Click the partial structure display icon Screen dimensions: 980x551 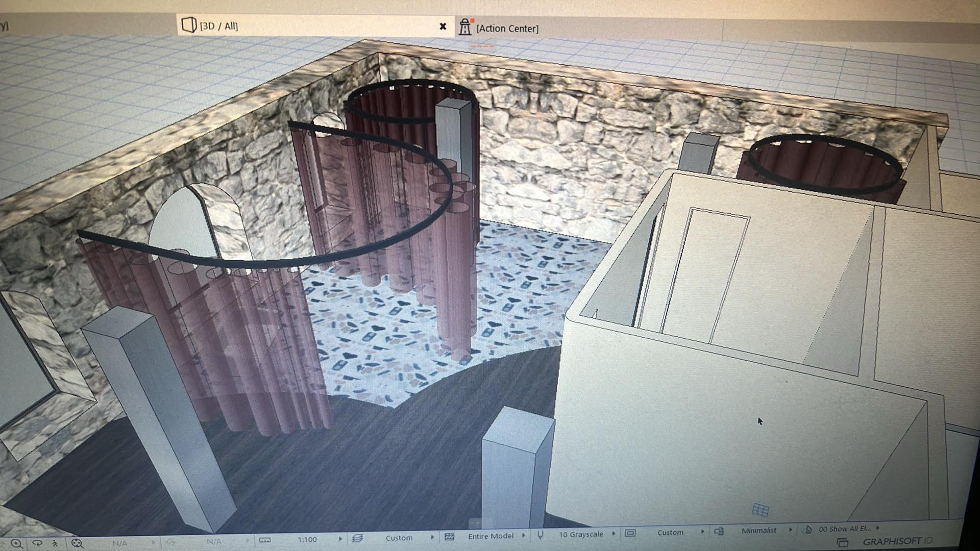[449, 537]
